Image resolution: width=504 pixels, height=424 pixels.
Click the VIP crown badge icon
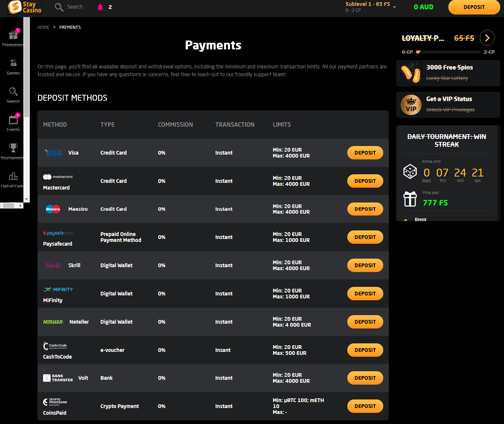411,105
